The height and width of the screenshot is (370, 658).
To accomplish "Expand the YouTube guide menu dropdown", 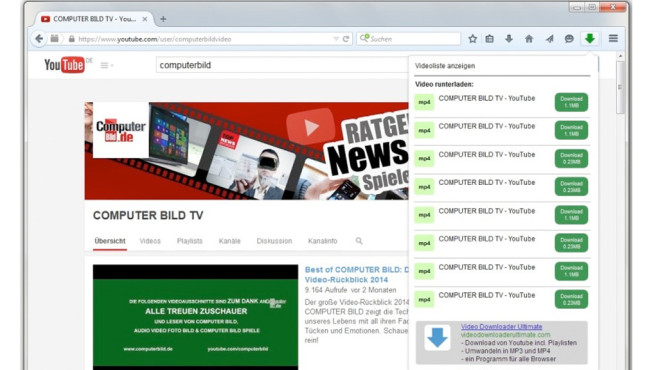I will pyautogui.click(x=107, y=65).
